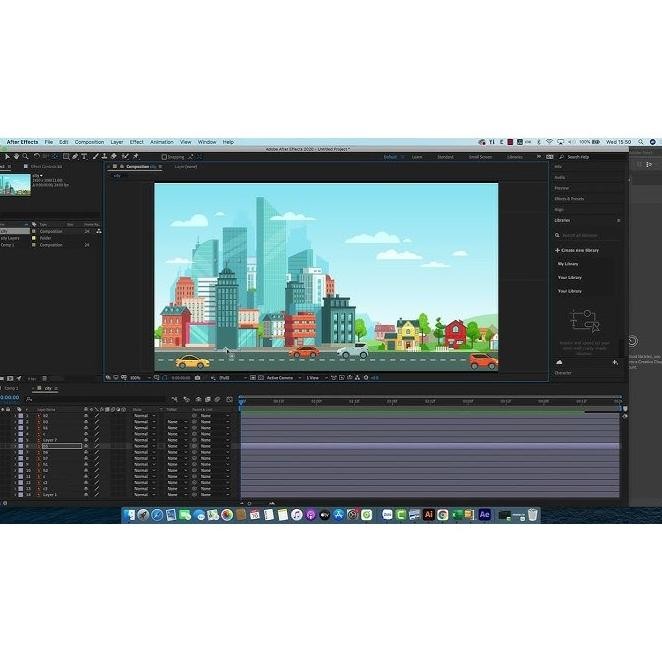Click the Search Help magnifier
Viewport: 662px width, 662px height.
coord(562,157)
